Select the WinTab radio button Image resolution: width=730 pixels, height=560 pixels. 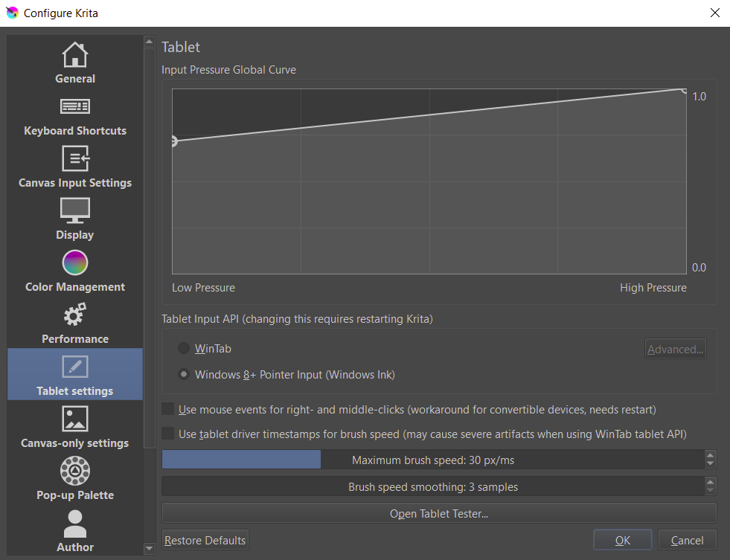(x=184, y=348)
